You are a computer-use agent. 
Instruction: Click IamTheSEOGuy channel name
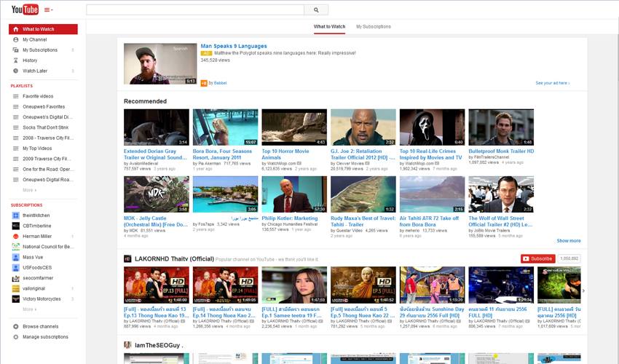coord(159,346)
